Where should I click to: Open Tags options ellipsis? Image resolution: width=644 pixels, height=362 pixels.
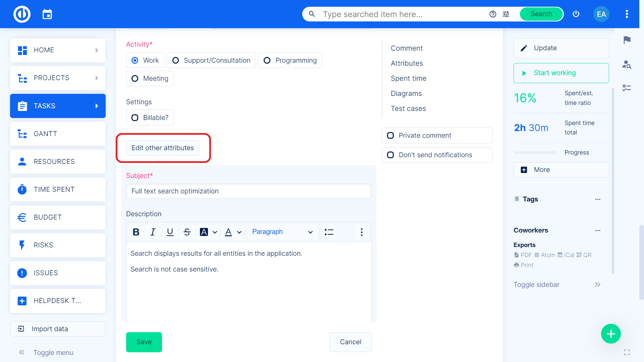point(598,199)
